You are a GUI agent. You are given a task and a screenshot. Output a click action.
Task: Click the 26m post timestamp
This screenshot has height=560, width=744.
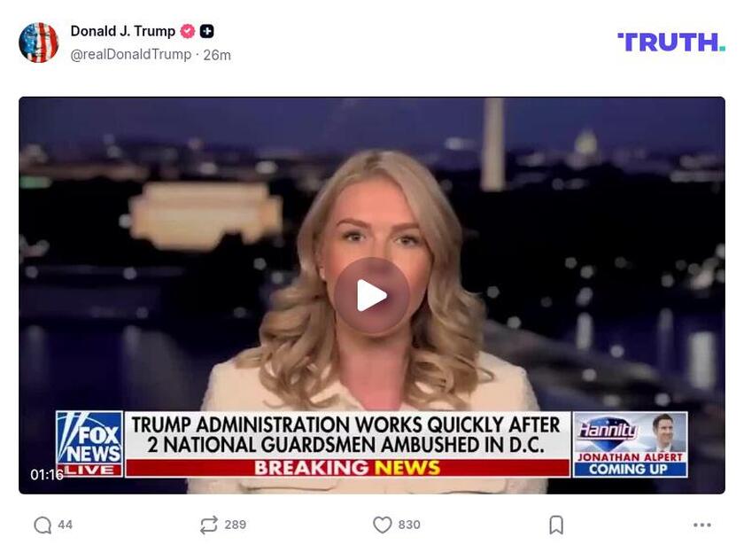pyautogui.click(x=217, y=55)
